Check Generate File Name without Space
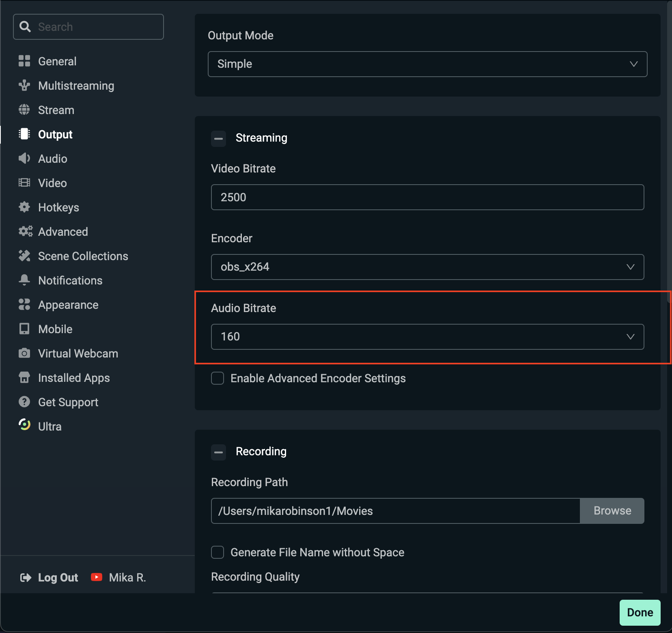 click(218, 552)
